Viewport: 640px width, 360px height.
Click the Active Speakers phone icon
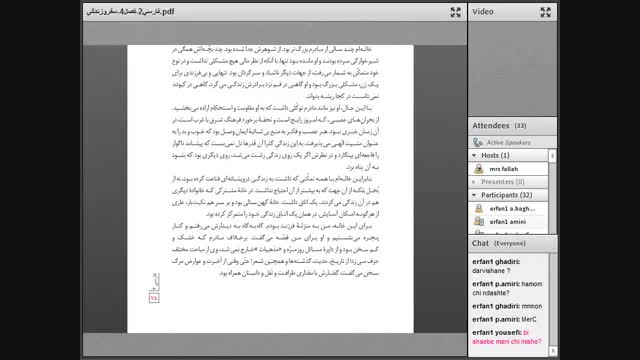[478, 142]
